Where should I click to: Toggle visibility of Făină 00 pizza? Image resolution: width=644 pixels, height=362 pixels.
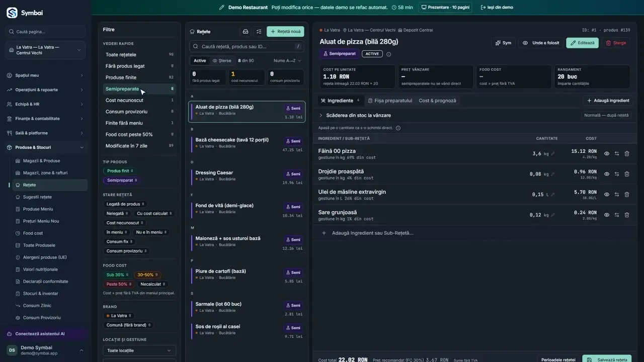[x=607, y=154]
